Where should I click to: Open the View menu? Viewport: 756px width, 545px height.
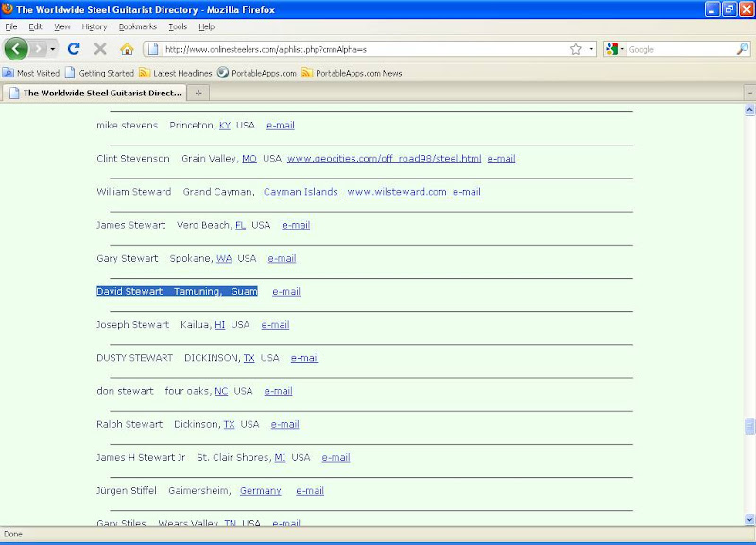click(62, 26)
